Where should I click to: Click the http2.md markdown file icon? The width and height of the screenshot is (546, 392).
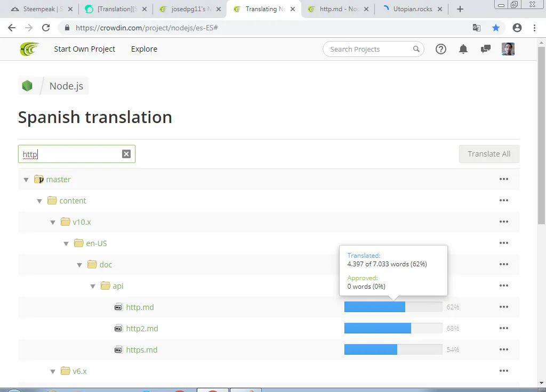pos(118,328)
